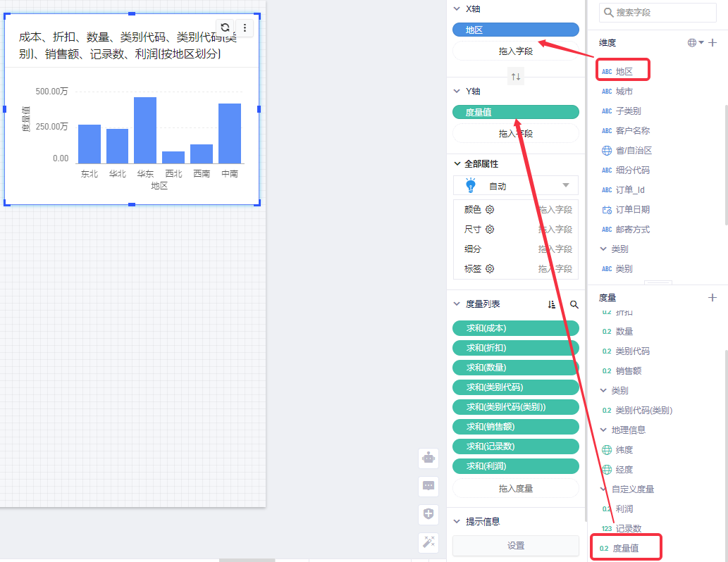Open the robot assistant icon

coord(428,458)
